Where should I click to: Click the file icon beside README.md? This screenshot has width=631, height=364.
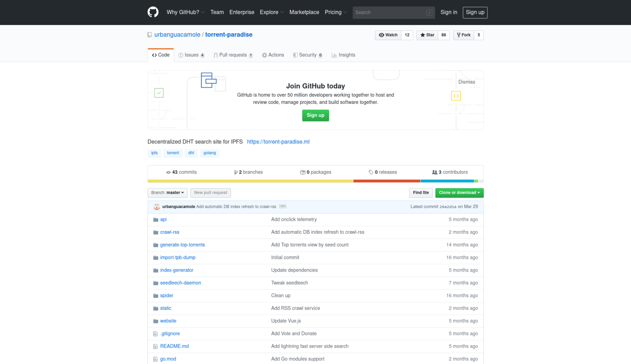(x=155, y=346)
